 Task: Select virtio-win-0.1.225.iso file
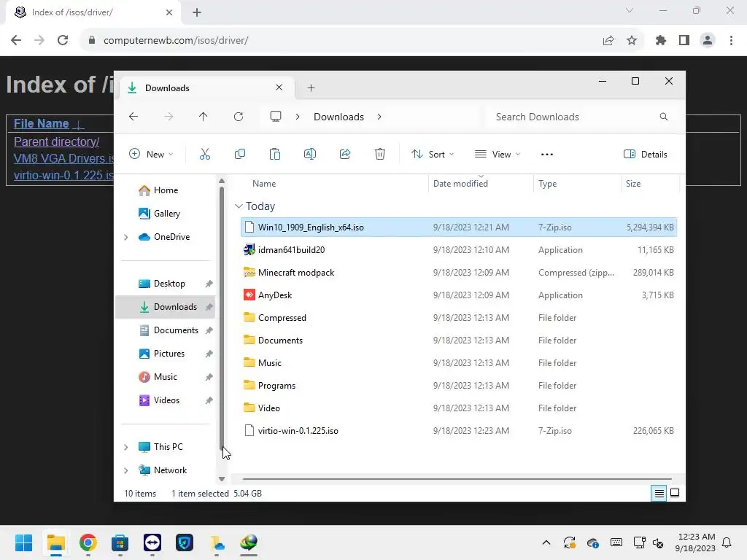click(459, 431)
